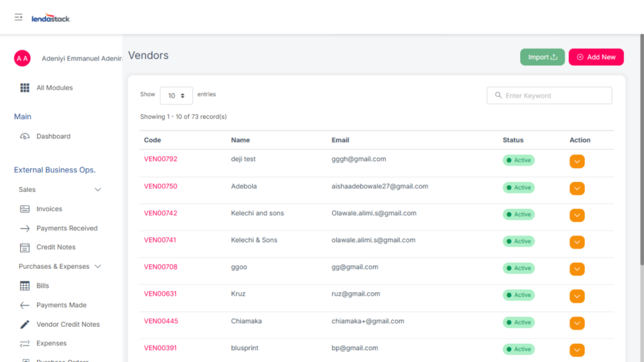Open vendor code VEN00750 link
This screenshot has height=362, width=644.
(x=160, y=186)
